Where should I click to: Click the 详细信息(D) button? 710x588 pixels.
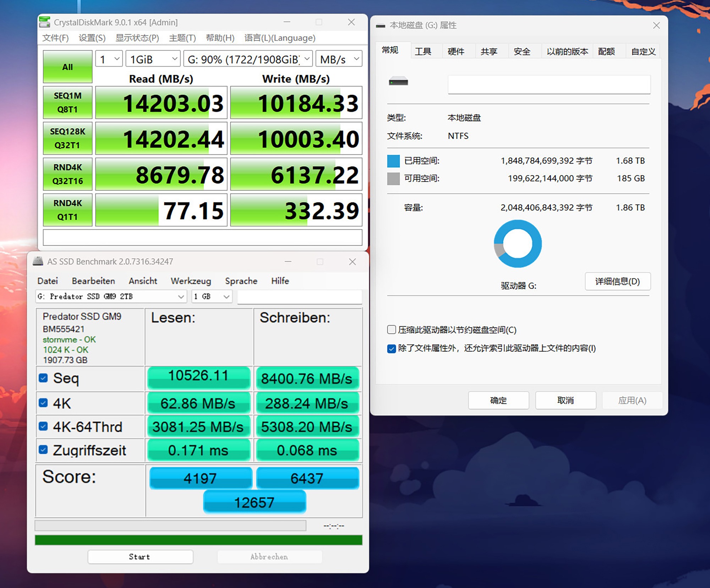(617, 282)
